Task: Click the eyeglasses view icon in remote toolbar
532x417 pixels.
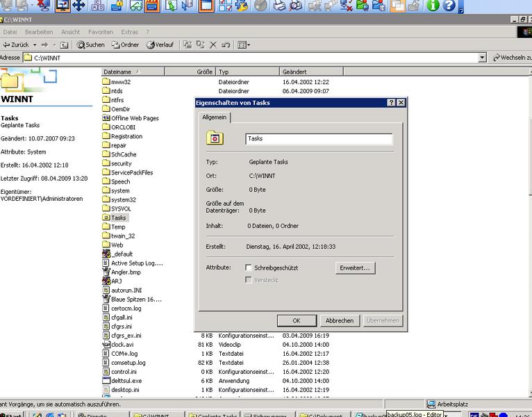Action: (135, 6)
